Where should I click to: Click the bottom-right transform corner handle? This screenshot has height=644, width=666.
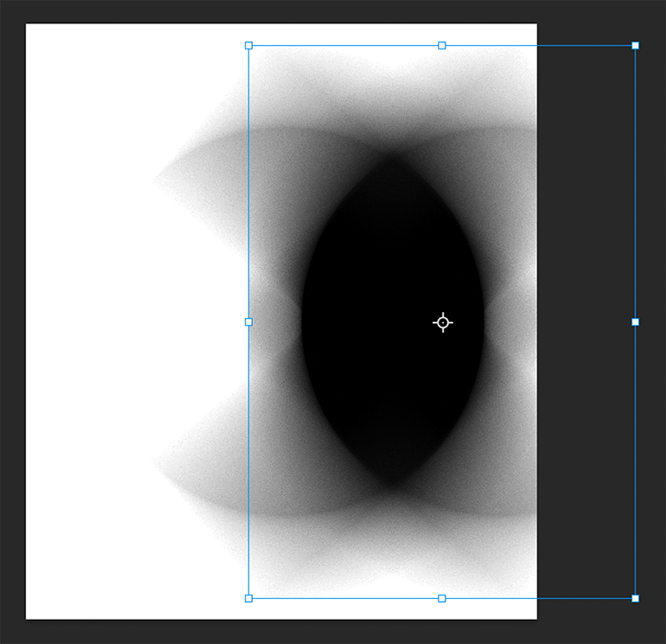point(635,598)
